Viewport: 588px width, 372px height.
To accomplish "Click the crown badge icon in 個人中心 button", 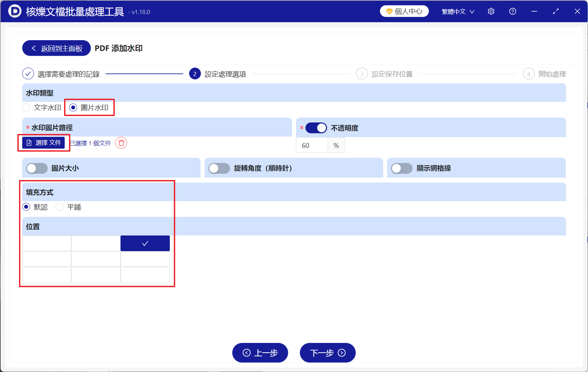I will coord(389,11).
